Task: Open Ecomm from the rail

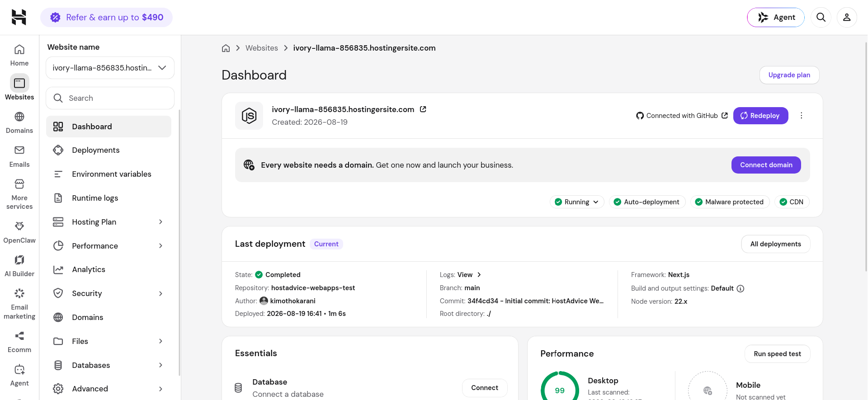Action: [x=19, y=342]
